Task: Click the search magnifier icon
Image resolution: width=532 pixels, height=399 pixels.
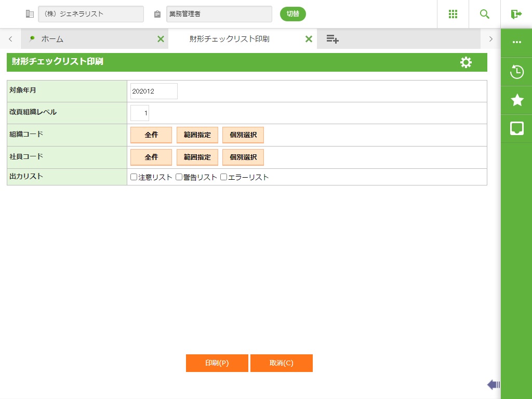Action: tap(484, 14)
